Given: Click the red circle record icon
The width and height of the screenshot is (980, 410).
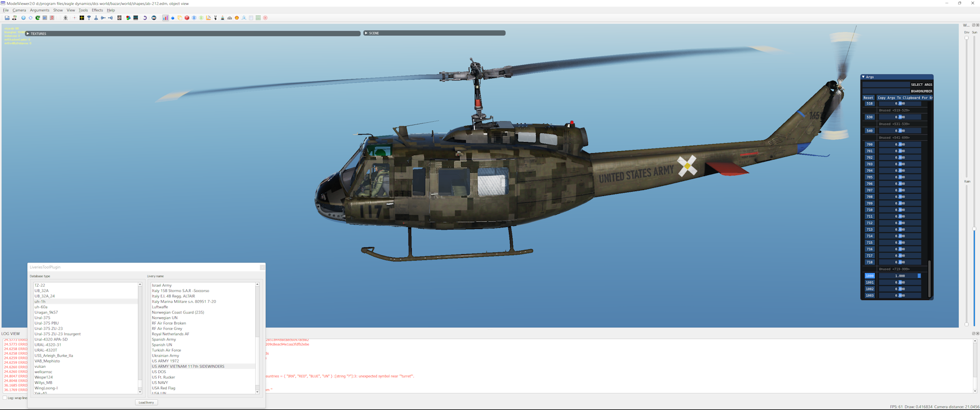Looking at the screenshot, I should coord(265,18).
